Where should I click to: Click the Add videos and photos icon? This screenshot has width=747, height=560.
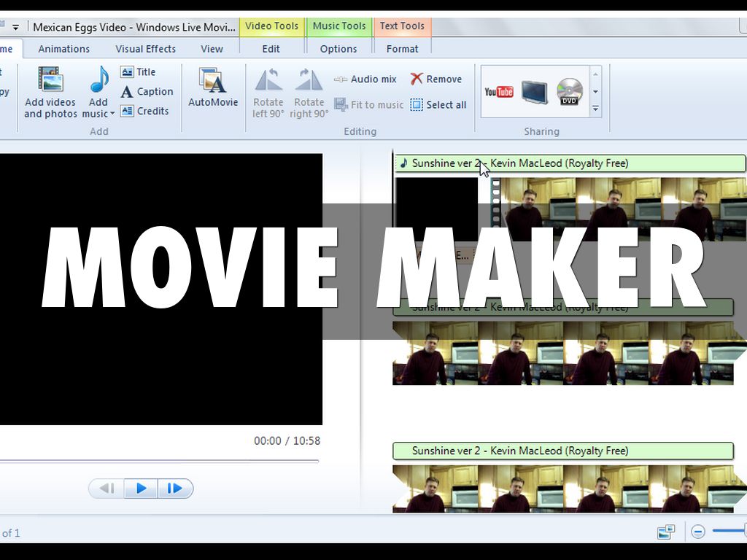(50, 79)
